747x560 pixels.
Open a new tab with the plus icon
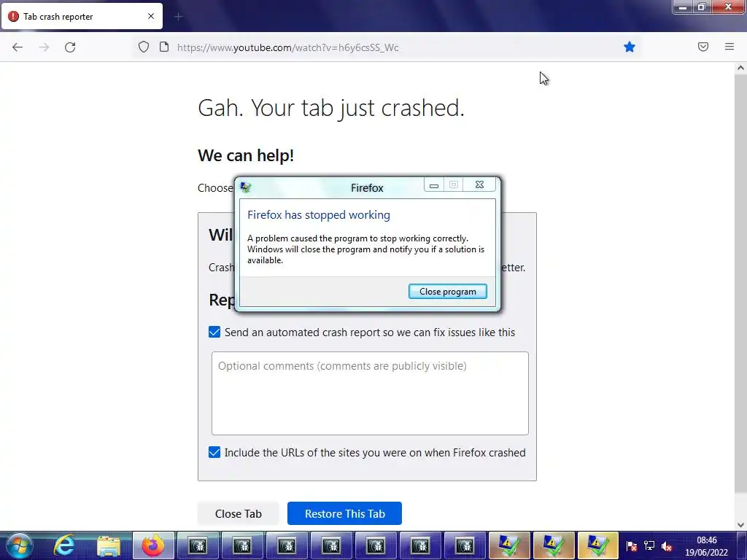click(x=178, y=17)
